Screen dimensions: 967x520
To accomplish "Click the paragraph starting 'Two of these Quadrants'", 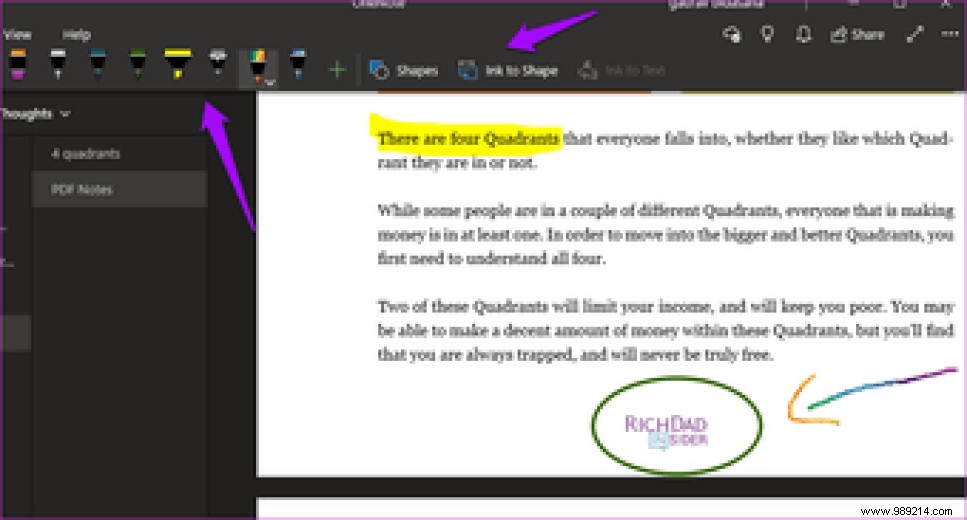I will pos(666,331).
